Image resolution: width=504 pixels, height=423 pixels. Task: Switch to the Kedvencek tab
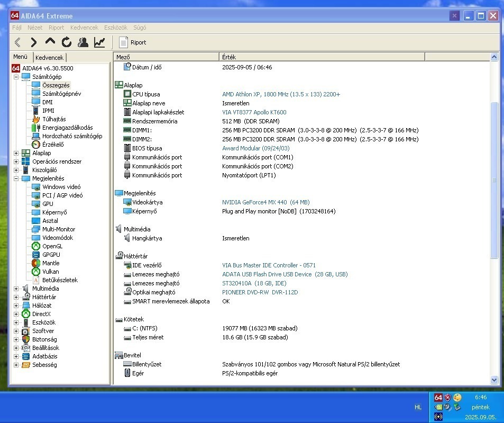coord(49,58)
